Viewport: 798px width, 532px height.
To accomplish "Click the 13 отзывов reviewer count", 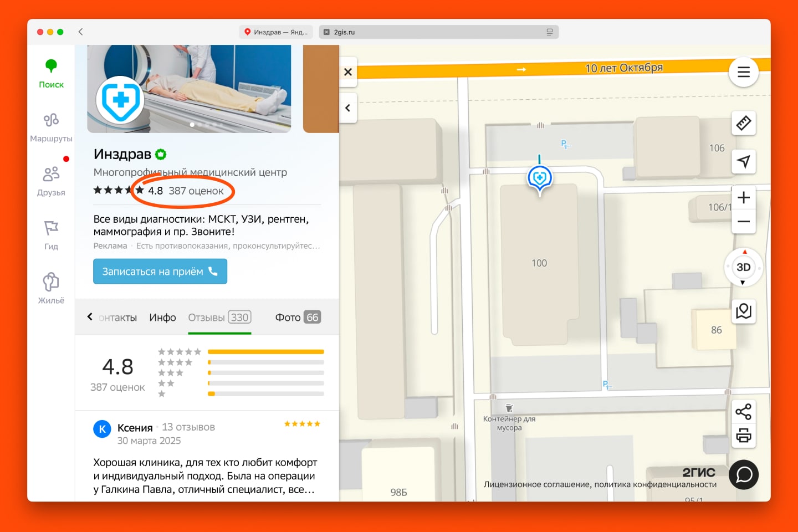I will pos(188,427).
